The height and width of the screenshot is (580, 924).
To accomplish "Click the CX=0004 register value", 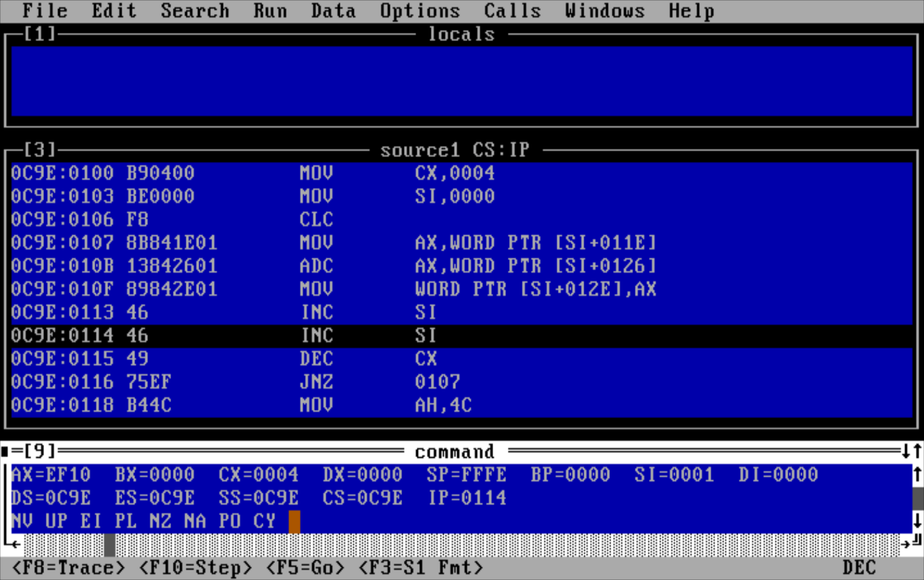I will (x=258, y=475).
